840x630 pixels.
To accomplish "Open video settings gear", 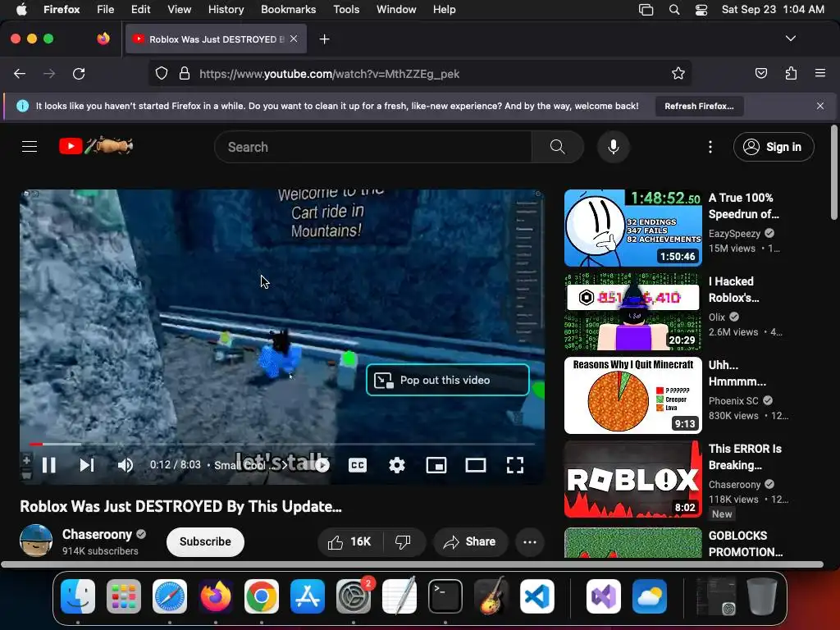I will pyautogui.click(x=397, y=465).
